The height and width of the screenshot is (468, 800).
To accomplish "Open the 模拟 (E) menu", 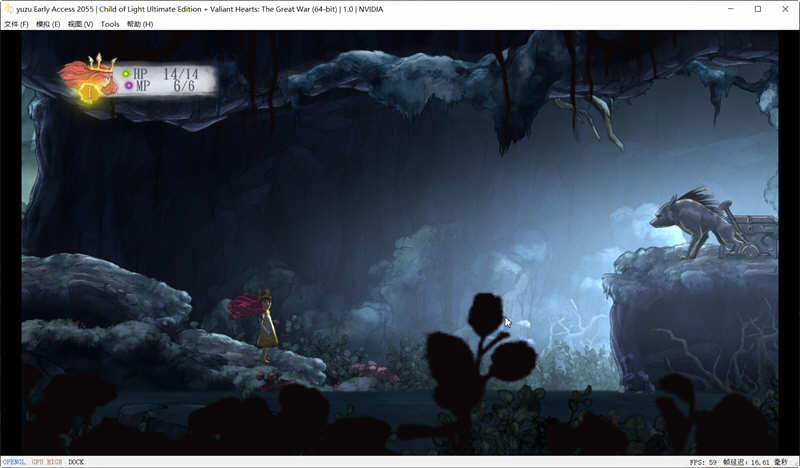I will pyautogui.click(x=48, y=24).
